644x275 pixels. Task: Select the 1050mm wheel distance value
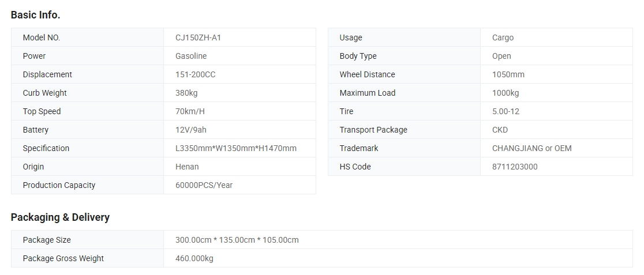[508, 74]
